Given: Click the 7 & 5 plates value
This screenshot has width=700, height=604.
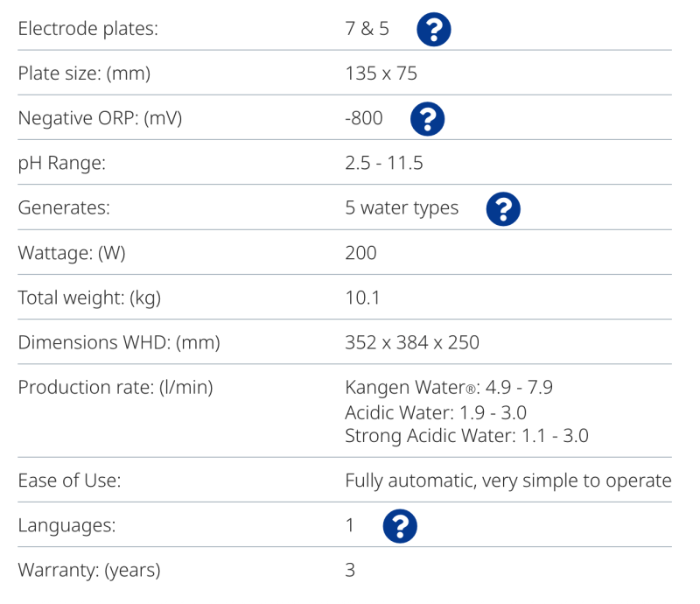Looking at the screenshot, I should 367,29.
